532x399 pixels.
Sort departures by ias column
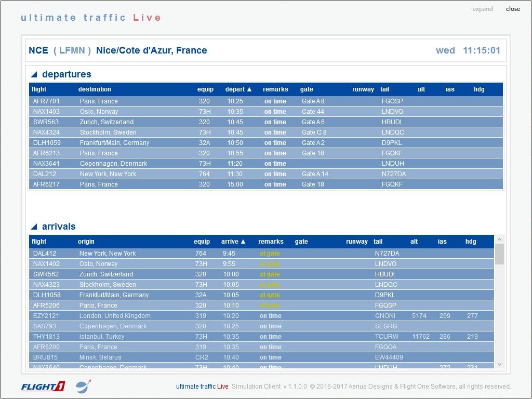coord(450,89)
